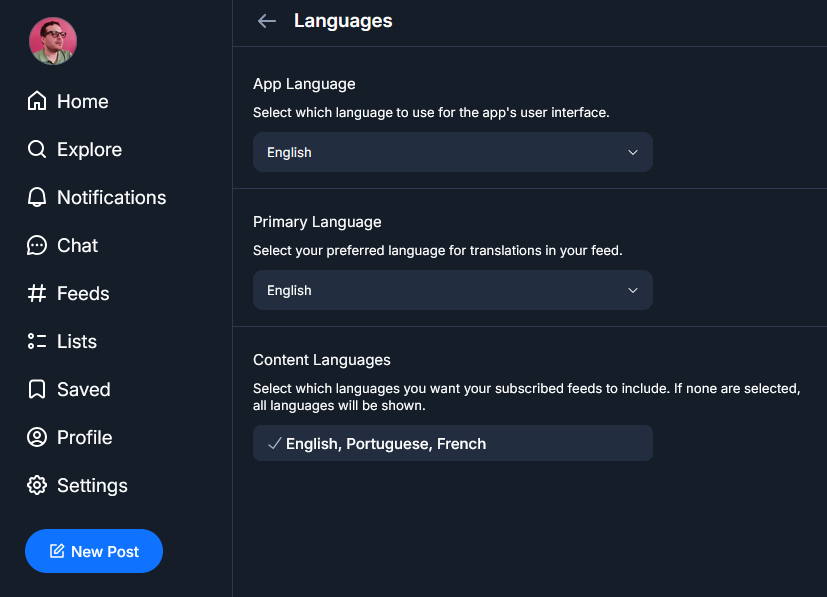
Task: Go back using the arrow icon
Action: pos(266,21)
